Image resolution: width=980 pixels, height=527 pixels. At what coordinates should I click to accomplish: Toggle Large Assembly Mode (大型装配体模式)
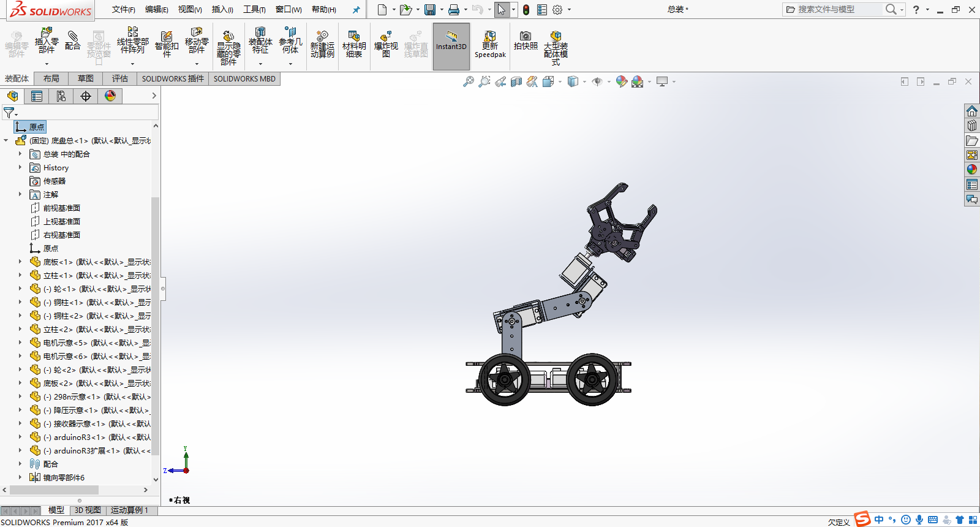tap(556, 48)
